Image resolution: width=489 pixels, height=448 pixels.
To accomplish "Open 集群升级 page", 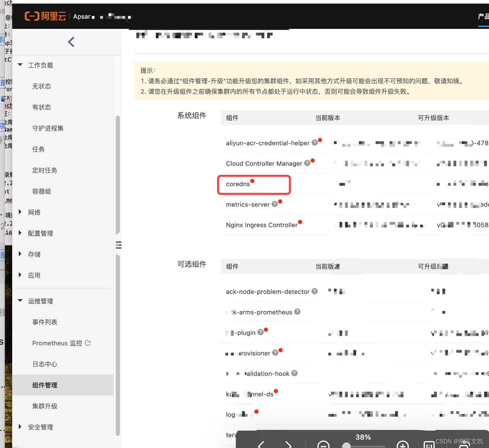I will (45, 406).
